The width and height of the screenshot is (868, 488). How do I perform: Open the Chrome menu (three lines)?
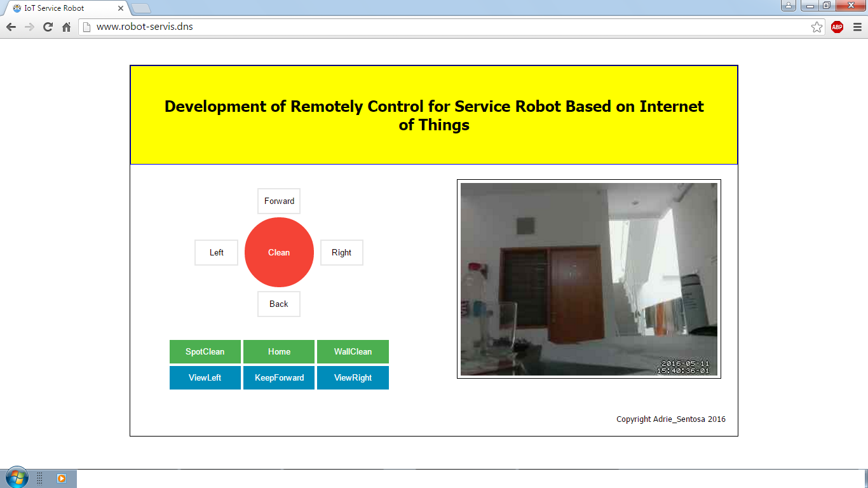tap(857, 27)
